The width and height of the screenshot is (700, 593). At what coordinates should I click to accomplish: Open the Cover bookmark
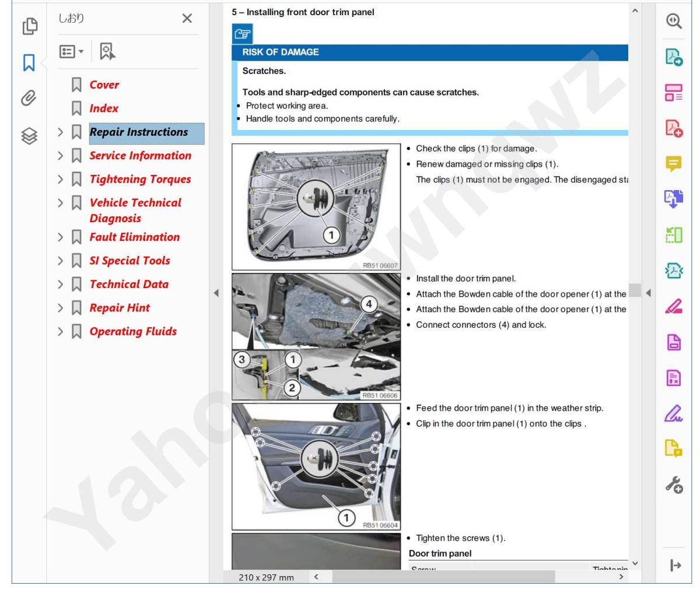[104, 85]
